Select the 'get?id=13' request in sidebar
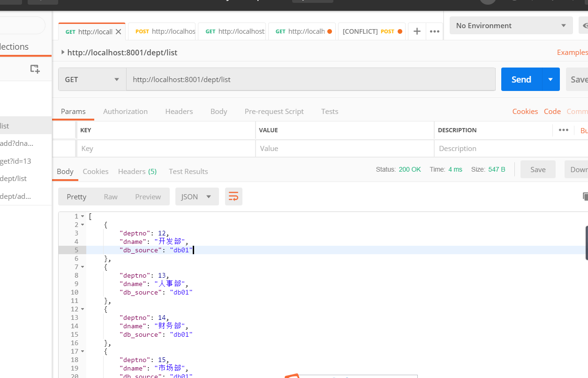The image size is (588, 378). (26, 161)
